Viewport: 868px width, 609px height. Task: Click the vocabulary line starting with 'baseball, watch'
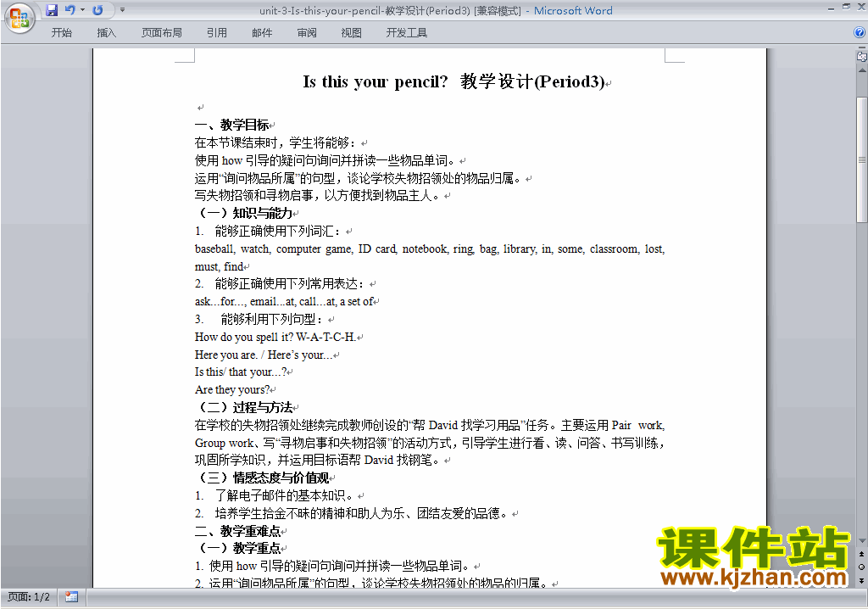[x=430, y=249]
